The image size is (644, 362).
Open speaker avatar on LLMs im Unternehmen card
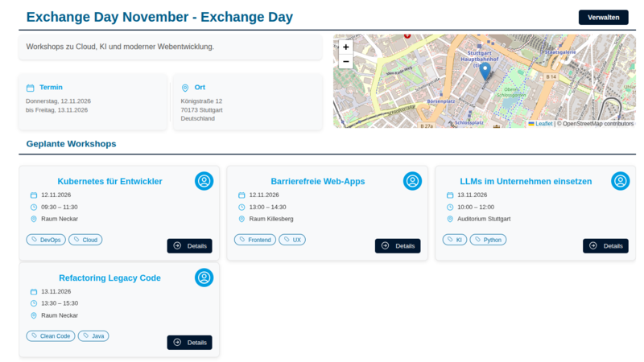click(x=620, y=181)
